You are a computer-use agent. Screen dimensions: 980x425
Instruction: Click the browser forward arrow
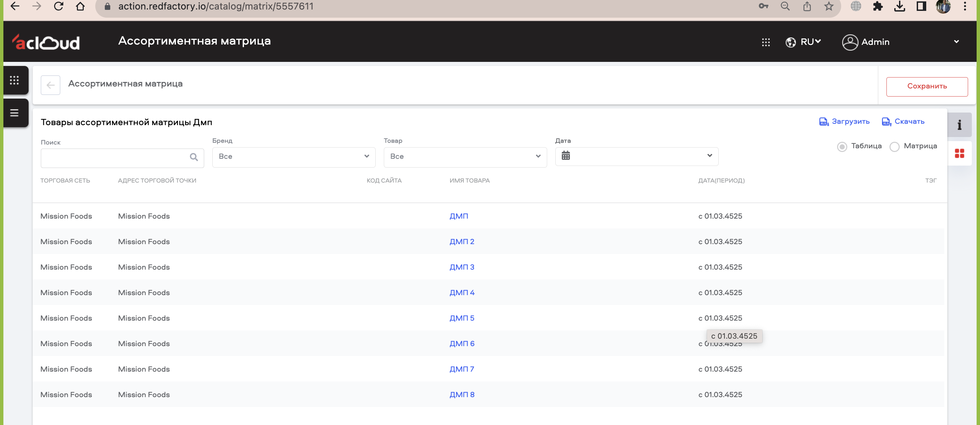tap(36, 6)
